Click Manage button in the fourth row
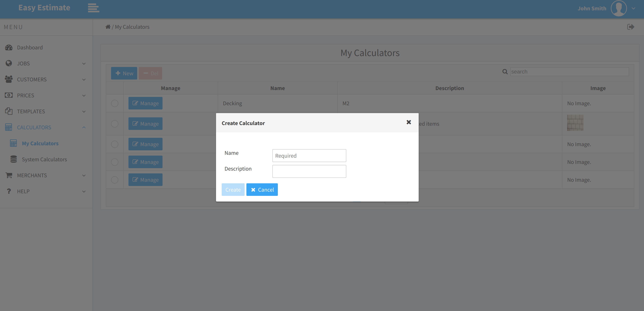This screenshot has width=644, height=311. [145, 162]
